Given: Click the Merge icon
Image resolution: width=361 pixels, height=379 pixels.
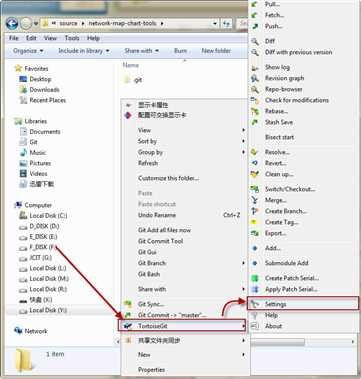Looking at the screenshot, I should pos(255,200).
